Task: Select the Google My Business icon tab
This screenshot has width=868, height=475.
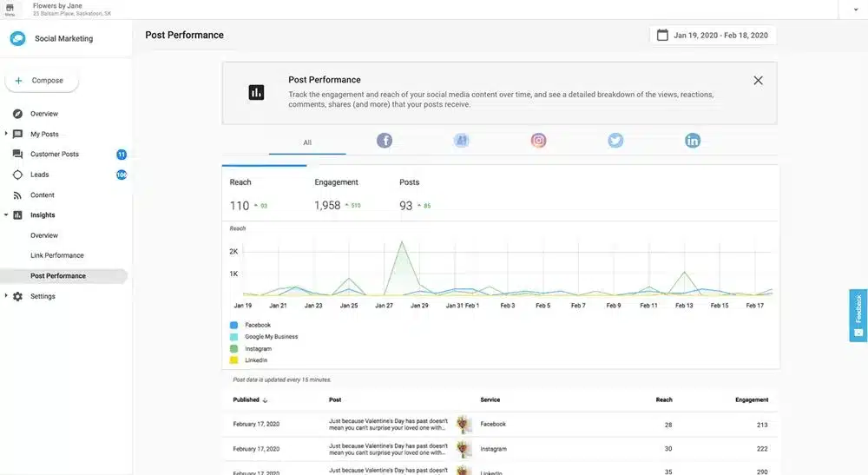Action: coord(461,141)
